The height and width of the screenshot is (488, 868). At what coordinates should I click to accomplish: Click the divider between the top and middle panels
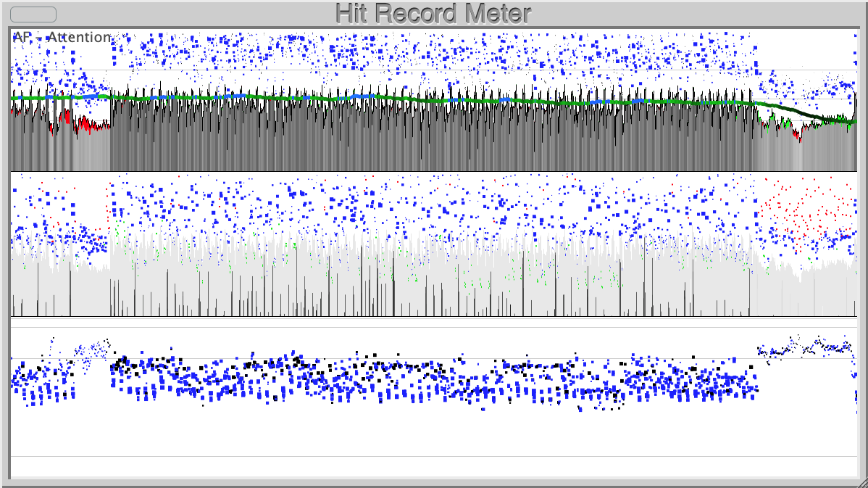point(435,170)
